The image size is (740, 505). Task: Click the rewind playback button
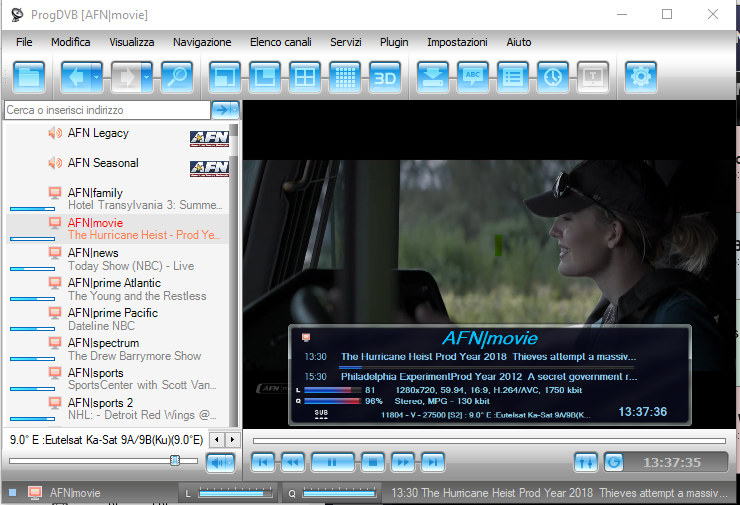[x=293, y=462]
